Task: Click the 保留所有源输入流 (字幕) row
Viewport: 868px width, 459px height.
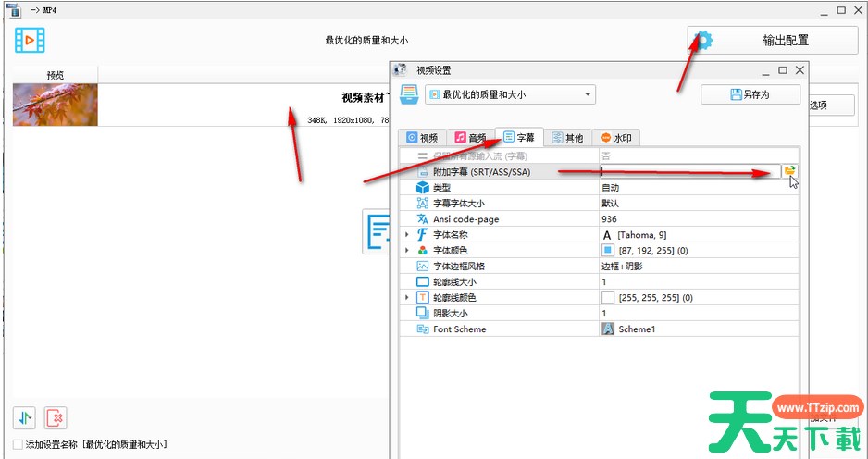Action: 600,156
